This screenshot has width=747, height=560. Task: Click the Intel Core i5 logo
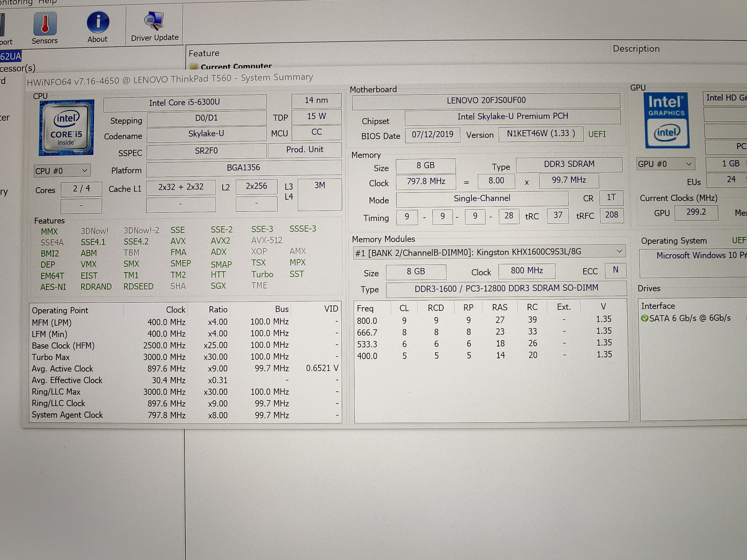click(67, 128)
